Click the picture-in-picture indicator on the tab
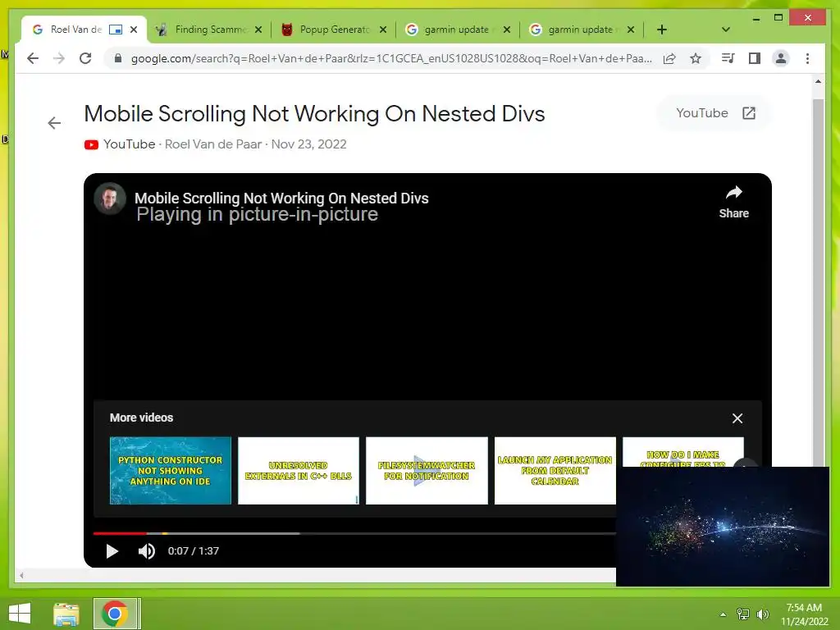Screen dimensions: 840x630 point(115,30)
